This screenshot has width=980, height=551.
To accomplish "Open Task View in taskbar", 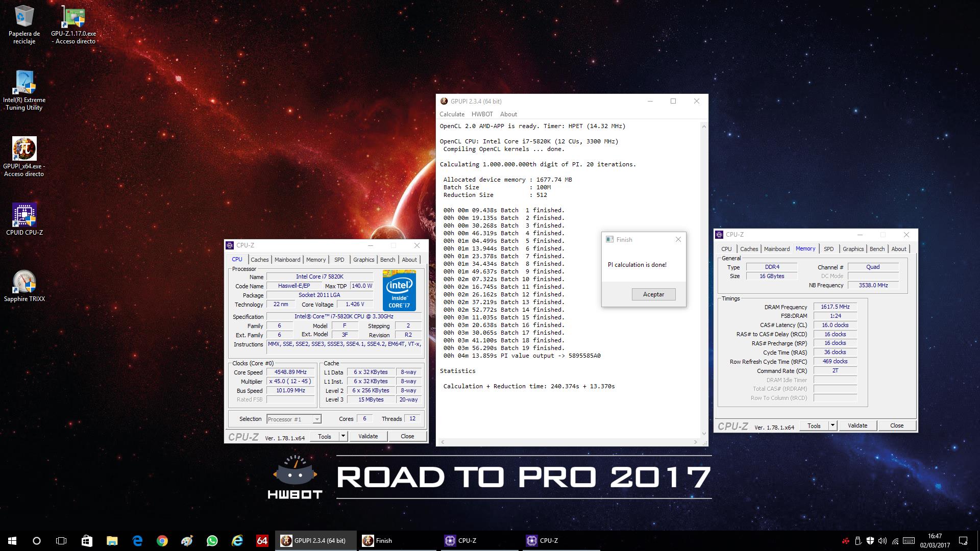I will click(61, 541).
